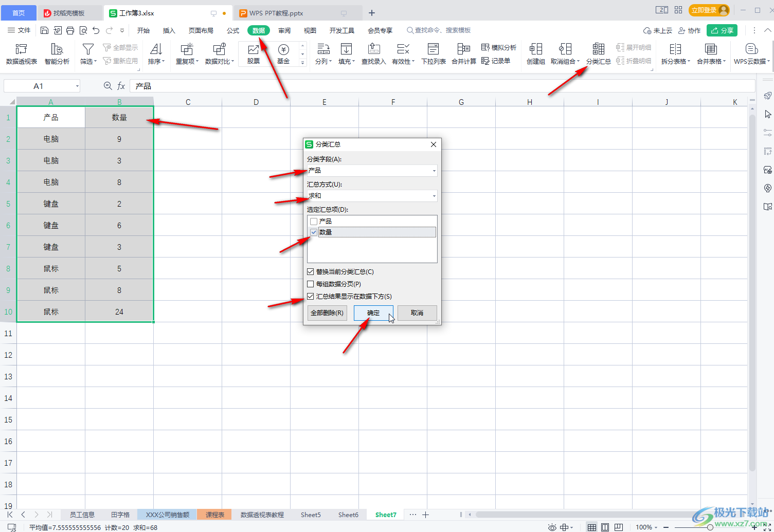The height and width of the screenshot is (532, 774).
Task: Open What-If Analysis (模拟分析)
Action: tap(498, 47)
